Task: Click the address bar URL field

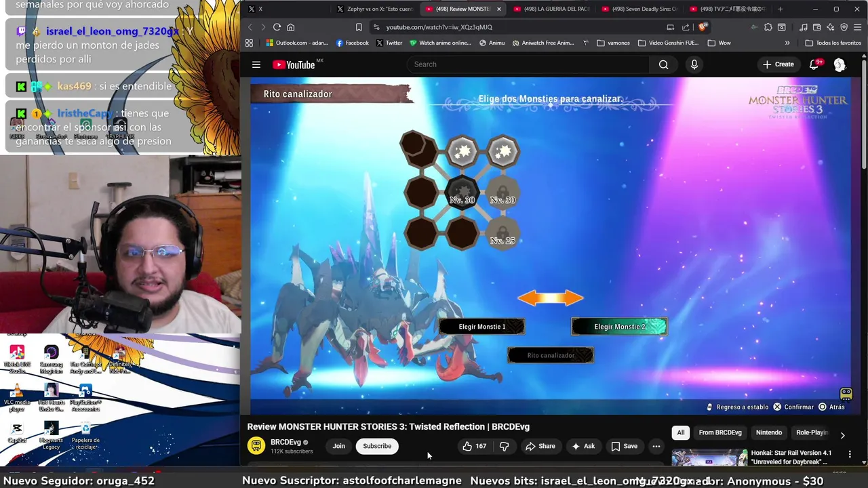Action: [515, 27]
